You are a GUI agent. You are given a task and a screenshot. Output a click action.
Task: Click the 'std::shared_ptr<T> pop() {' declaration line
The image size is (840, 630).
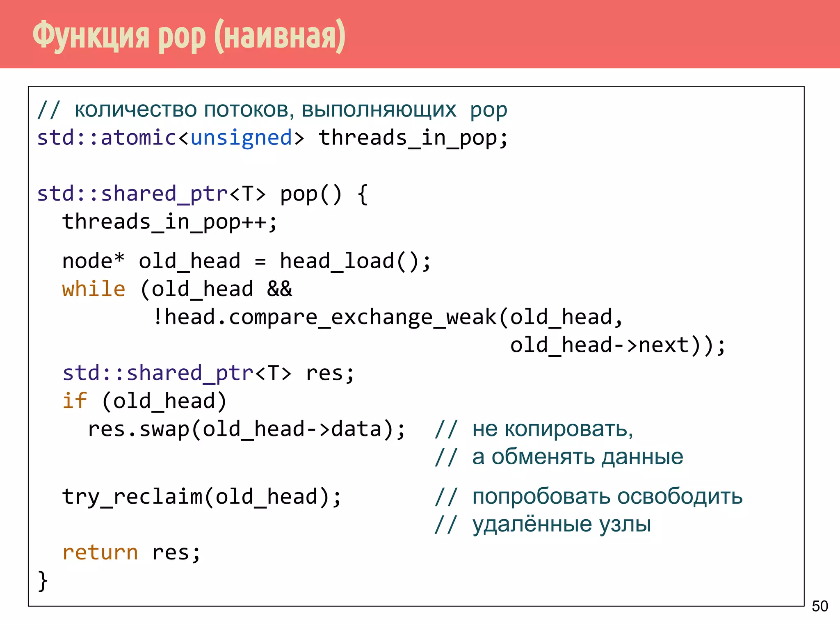pyautogui.click(x=203, y=194)
